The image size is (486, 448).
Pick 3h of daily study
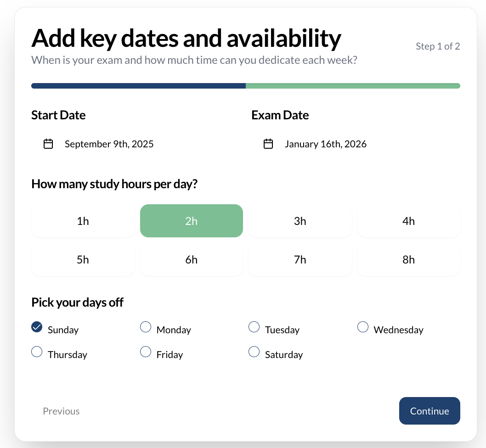coord(300,221)
